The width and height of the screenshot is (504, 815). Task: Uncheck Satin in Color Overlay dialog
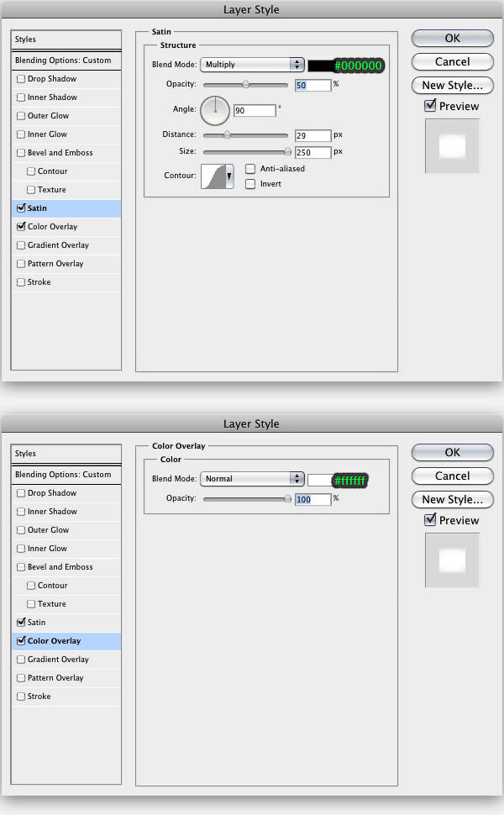21,622
